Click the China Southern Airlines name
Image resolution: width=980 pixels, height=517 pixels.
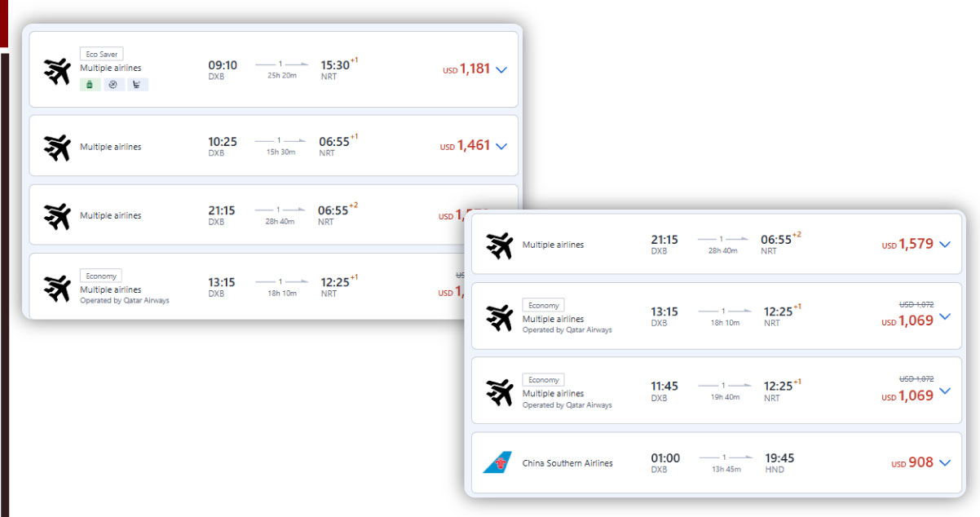[x=567, y=463]
